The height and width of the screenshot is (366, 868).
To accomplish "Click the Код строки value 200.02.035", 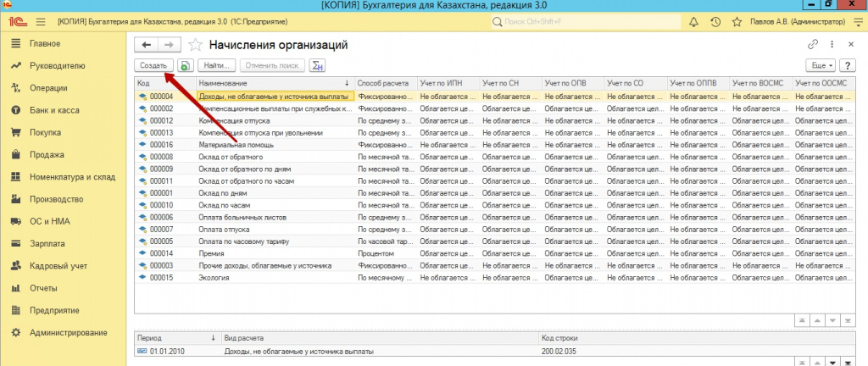I will click(561, 351).
